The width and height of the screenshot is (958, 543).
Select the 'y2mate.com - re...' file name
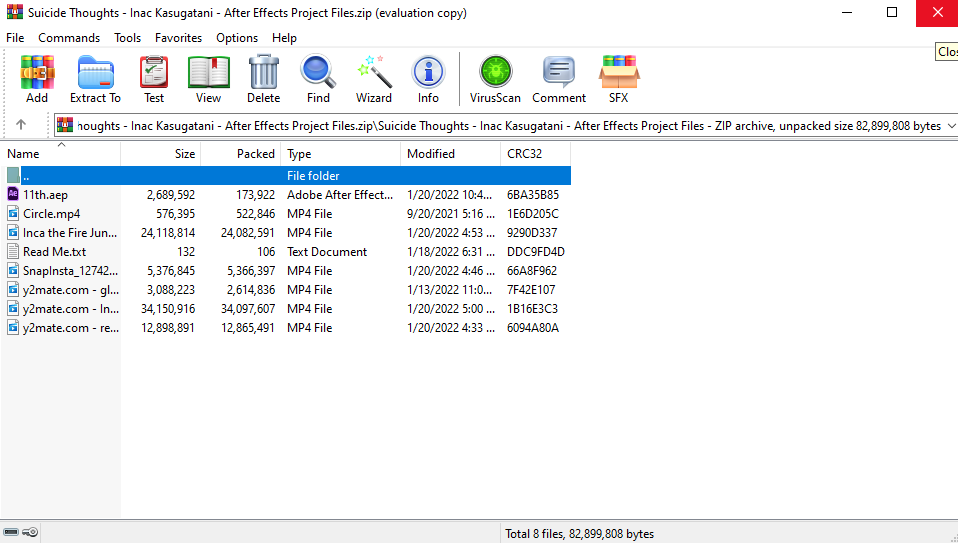71,327
